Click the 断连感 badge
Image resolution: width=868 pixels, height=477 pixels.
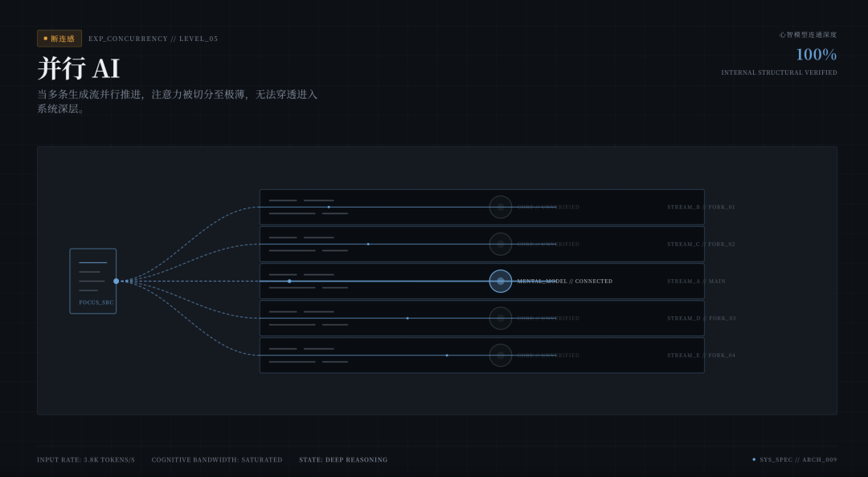(59, 39)
